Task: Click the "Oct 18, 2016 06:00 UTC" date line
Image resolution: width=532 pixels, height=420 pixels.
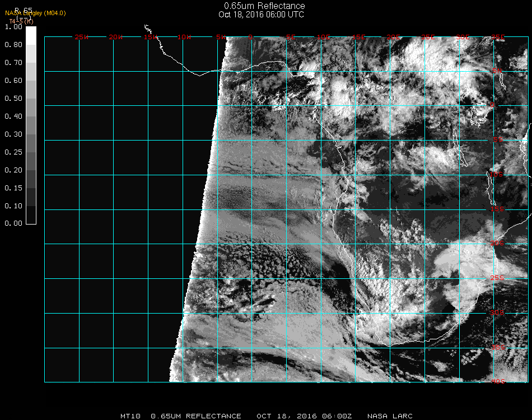Action: click(x=262, y=15)
